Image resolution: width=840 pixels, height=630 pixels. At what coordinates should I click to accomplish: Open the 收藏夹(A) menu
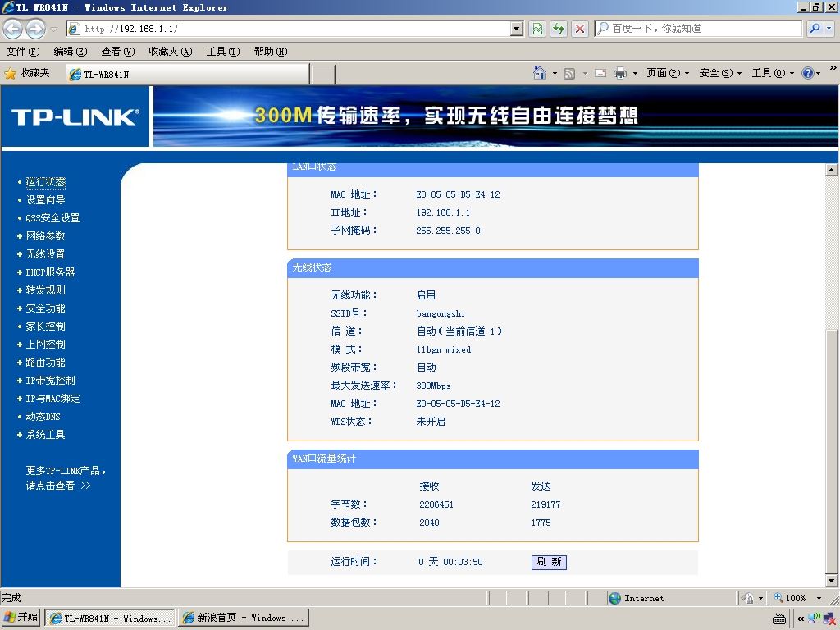pyautogui.click(x=171, y=52)
